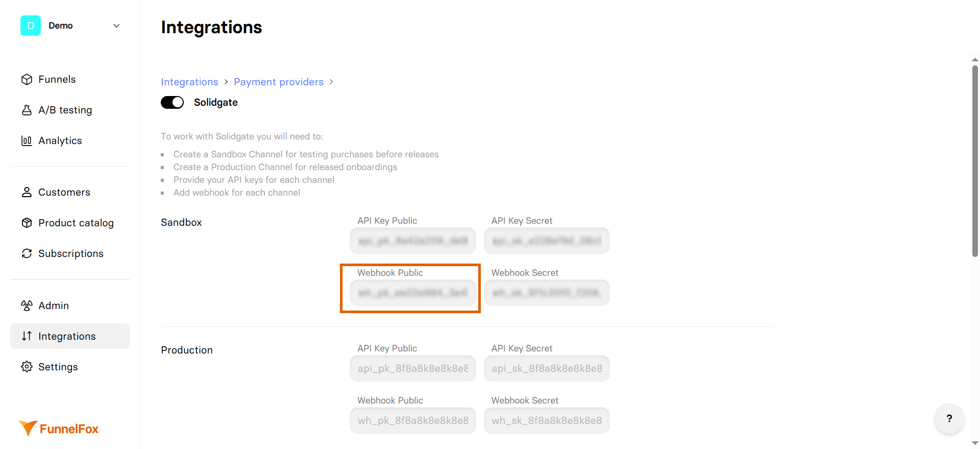Click the Customers person icon
The width and height of the screenshot is (980, 449).
point(27,192)
